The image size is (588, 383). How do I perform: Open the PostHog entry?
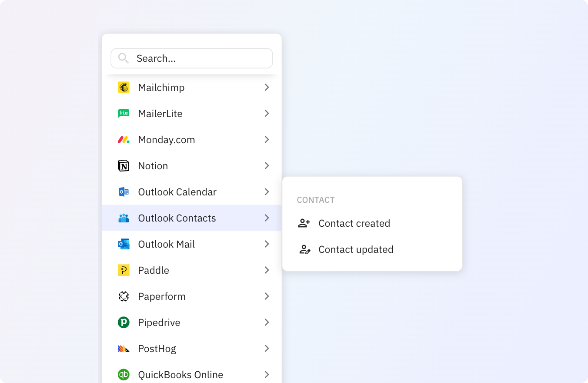tap(192, 349)
